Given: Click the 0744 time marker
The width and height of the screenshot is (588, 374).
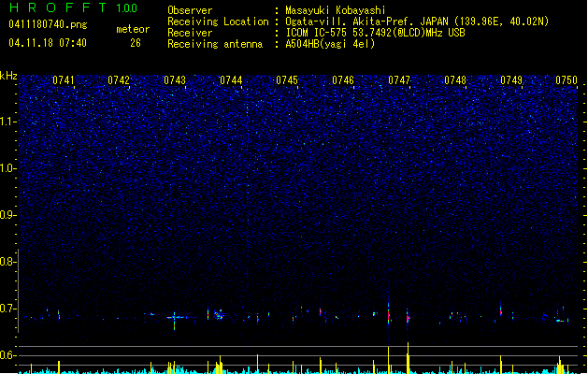Looking at the screenshot, I should (x=231, y=80).
